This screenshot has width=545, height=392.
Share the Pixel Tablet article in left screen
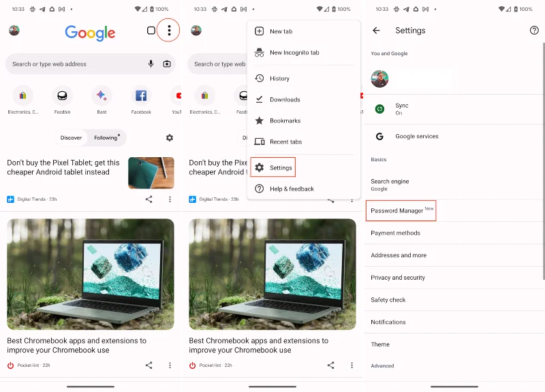[149, 199]
